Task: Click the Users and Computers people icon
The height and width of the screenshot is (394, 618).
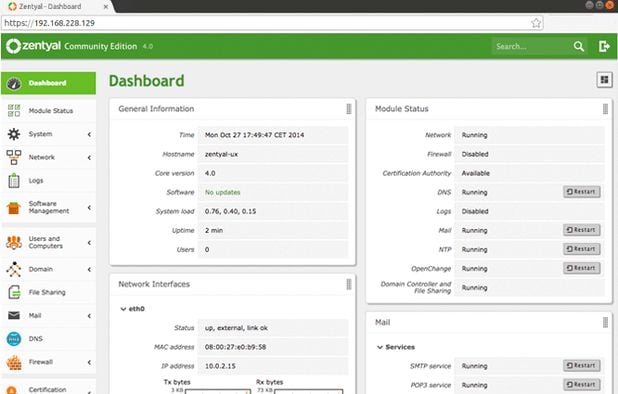Action: pos(14,242)
